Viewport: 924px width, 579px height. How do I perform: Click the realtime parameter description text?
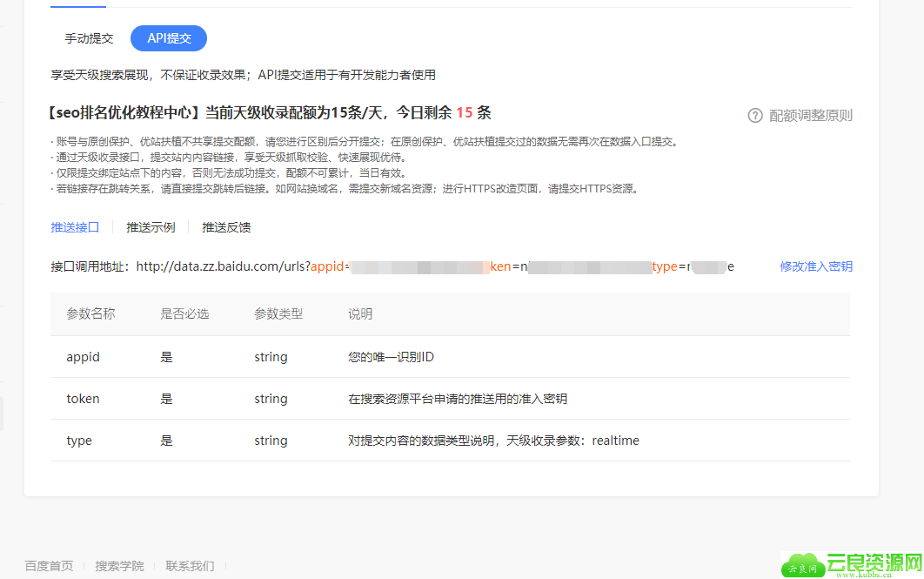click(x=493, y=441)
